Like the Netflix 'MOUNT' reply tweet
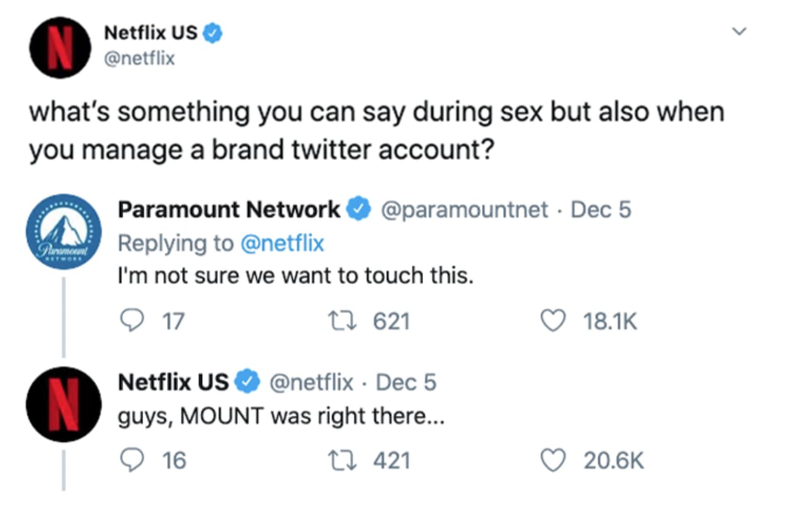 pos(553,459)
